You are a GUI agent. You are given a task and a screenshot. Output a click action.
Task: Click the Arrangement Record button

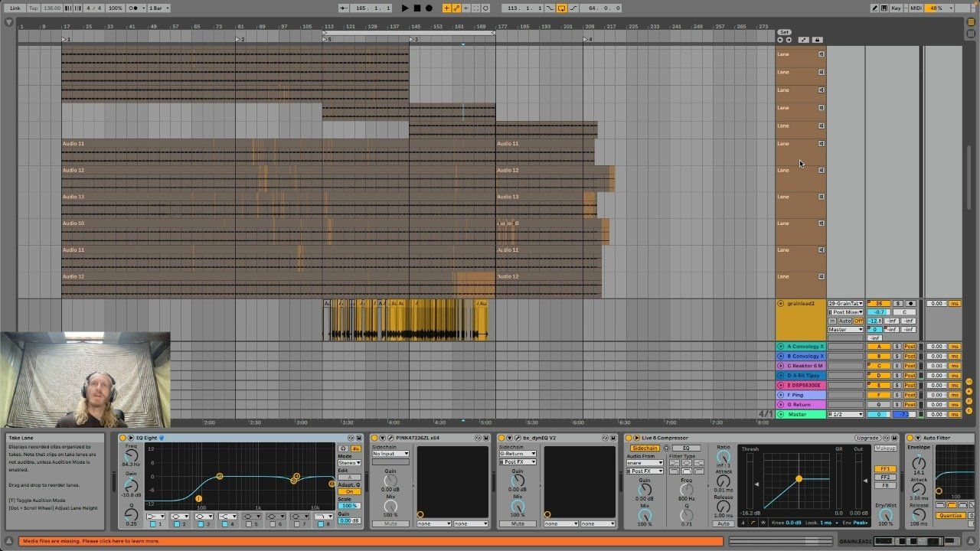click(429, 8)
